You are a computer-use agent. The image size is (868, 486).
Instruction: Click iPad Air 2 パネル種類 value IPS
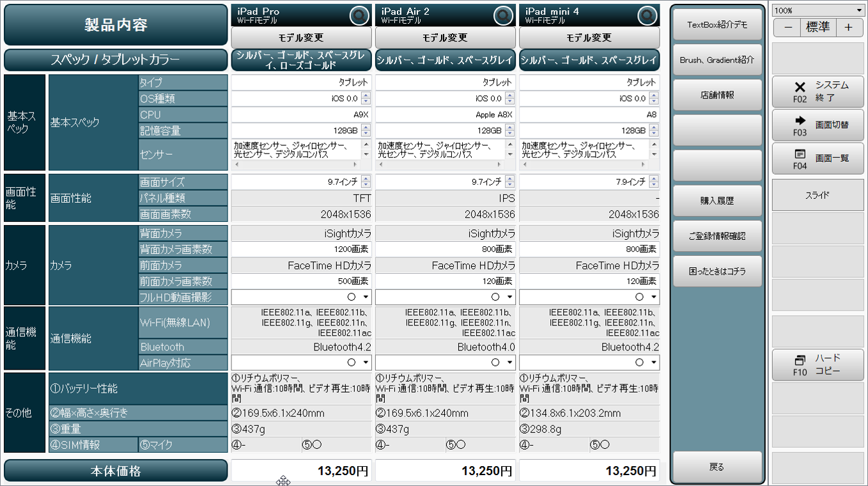pyautogui.click(x=445, y=198)
